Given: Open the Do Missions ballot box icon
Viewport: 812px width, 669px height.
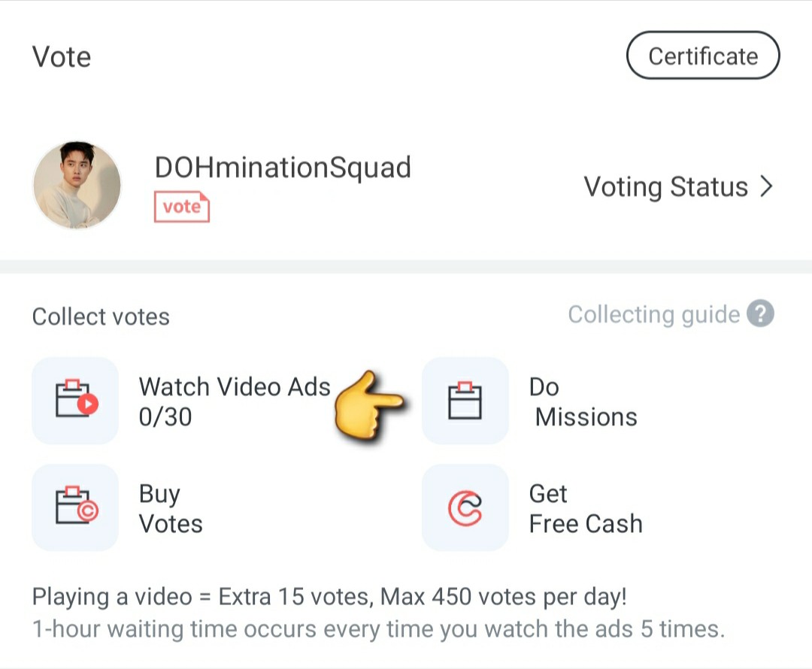Looking at the screenshot, I should tap(465, 400).
